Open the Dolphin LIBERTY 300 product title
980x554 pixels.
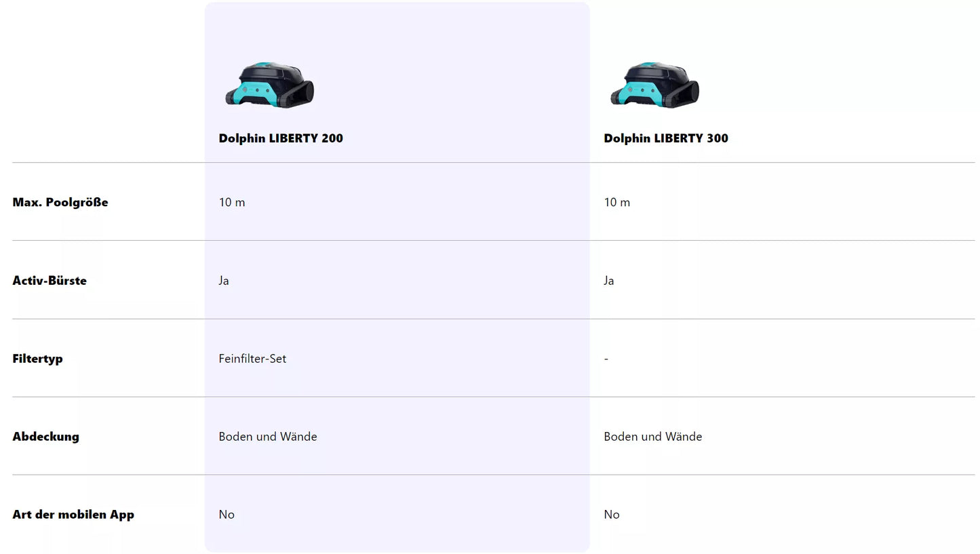tap(666, 138)
